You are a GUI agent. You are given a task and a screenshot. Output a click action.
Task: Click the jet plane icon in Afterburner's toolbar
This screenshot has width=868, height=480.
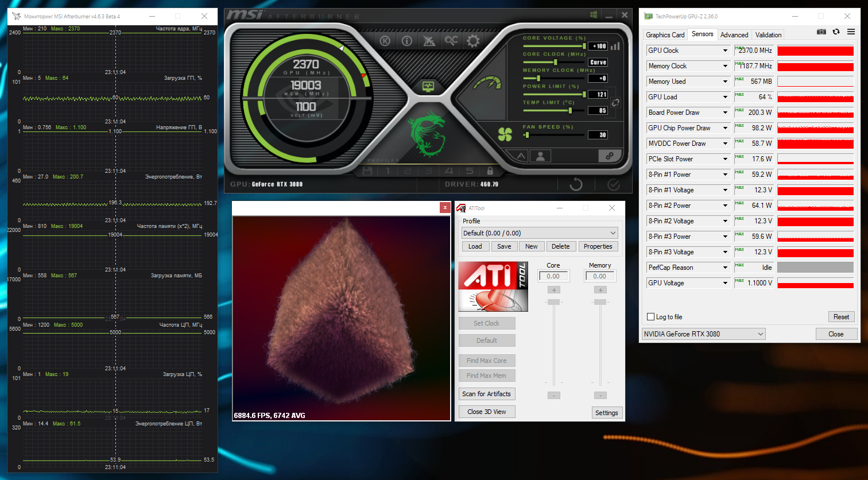click(x=429, y=41)
